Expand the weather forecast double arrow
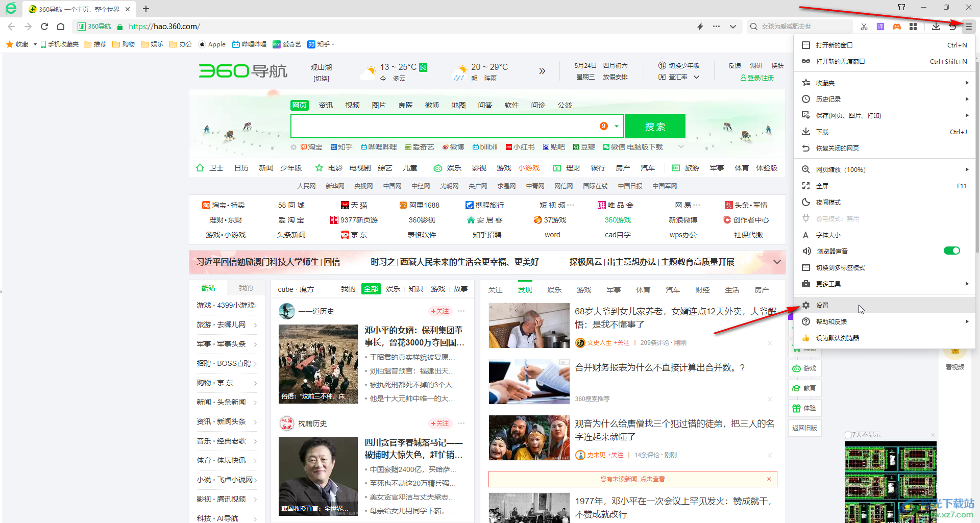The image size is (980, 523). tap(542, 71)
